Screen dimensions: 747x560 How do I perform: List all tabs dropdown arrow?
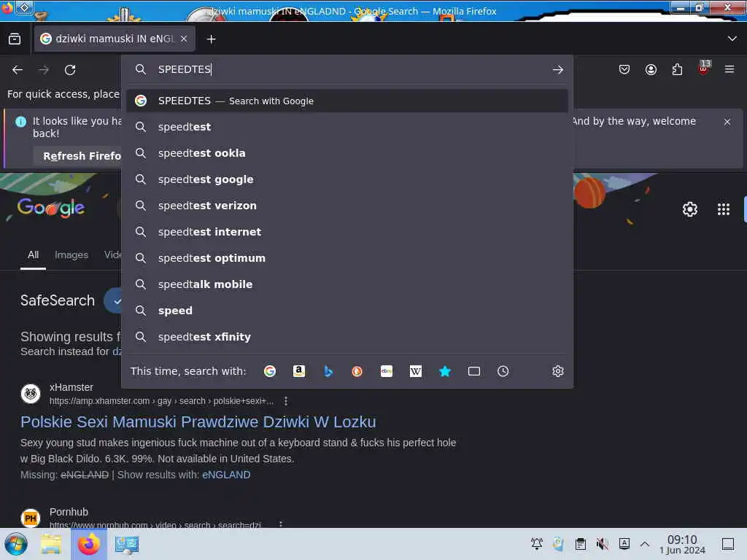[732, 39]
